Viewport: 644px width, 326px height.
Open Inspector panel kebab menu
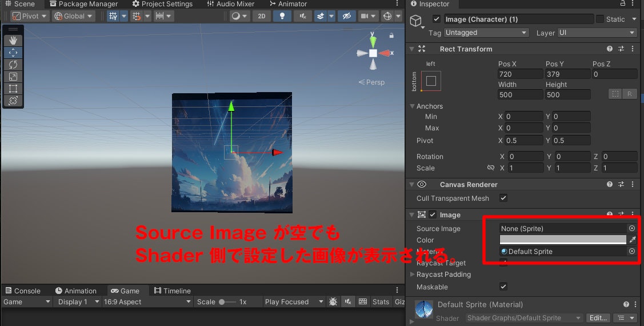click(634, 3)
